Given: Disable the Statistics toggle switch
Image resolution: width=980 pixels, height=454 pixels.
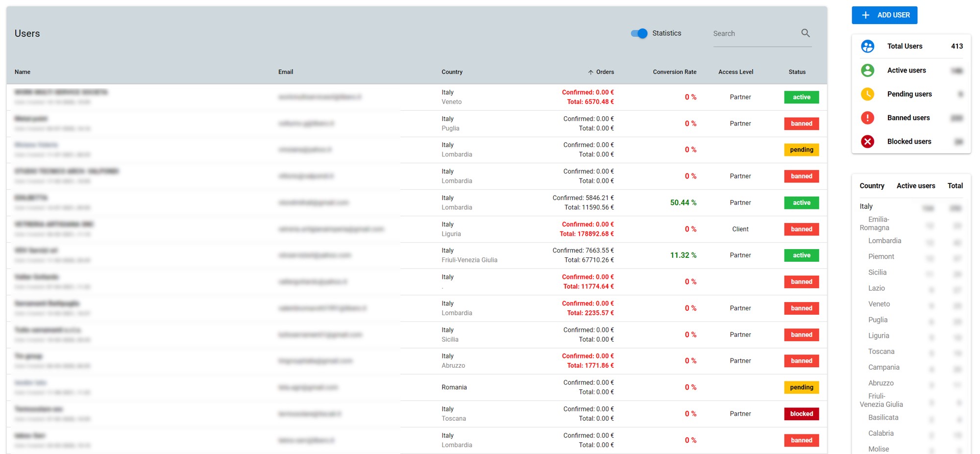Looking at the screenshot, I should click(x=639, y=33).
